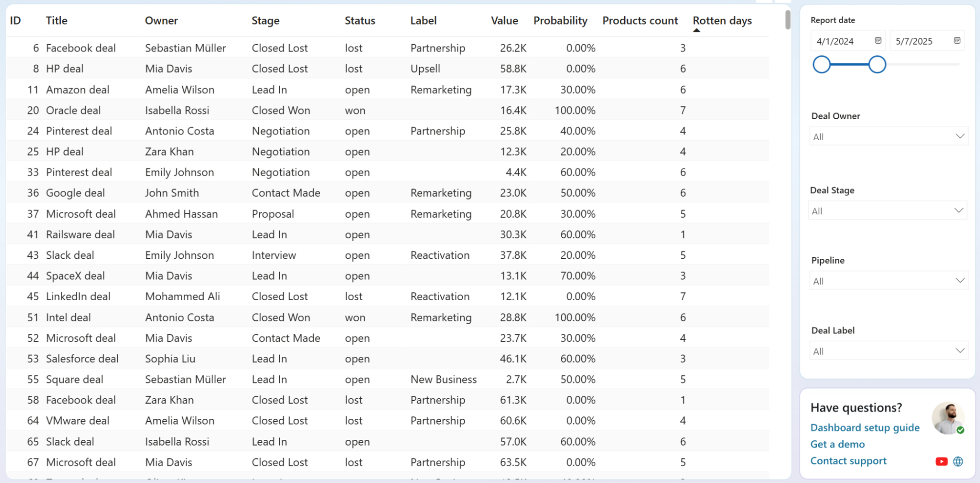Sort by the Stage column header
Viewport: 980px width, 483px height.
(x=265, y=21)
